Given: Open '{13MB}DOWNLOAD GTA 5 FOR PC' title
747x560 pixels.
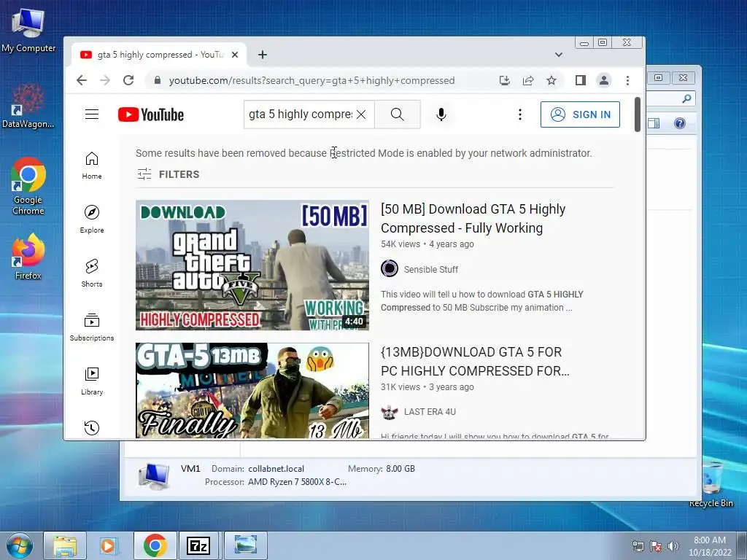Looking at the screenshot, I should pyautogui.click(x=475, y=362).
